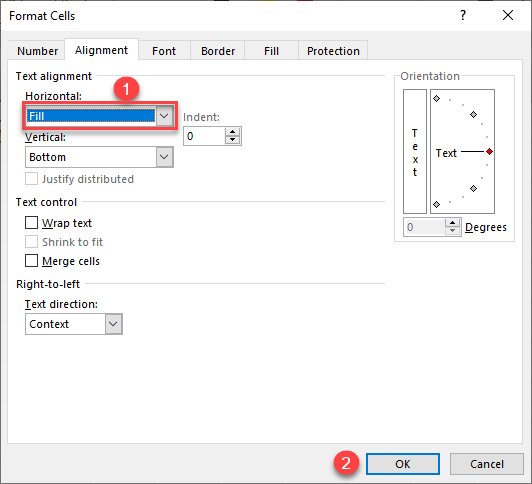Select the Alignment tab
This screenshot has width=532, height=484.
point(101,50)
